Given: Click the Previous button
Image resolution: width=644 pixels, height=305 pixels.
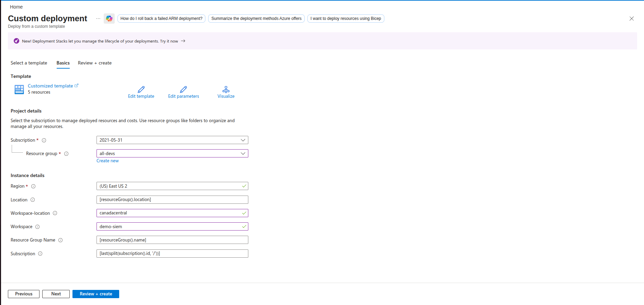Looking at the screenshot, I should tap(24, 294).
